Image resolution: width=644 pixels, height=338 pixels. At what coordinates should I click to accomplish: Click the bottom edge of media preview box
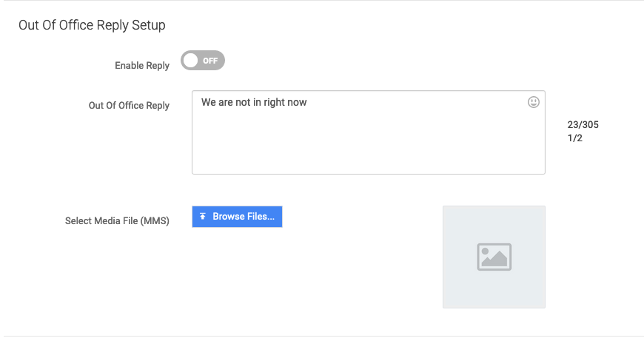494,308
